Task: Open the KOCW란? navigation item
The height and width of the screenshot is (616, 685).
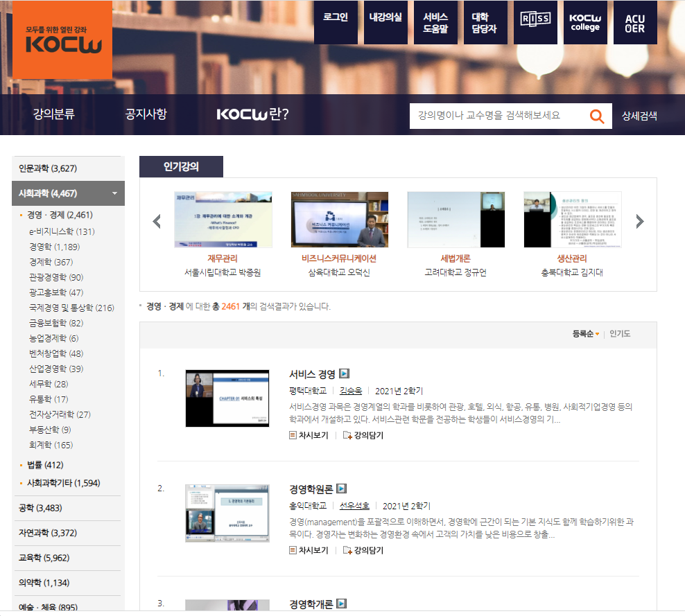Action: pos(252,114)
